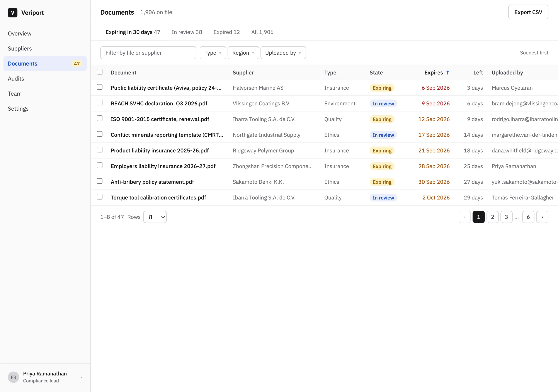Click the Export CSV button
Image resolution: width=558 pixels, height=392 pixels.
[x=528, y=12]
